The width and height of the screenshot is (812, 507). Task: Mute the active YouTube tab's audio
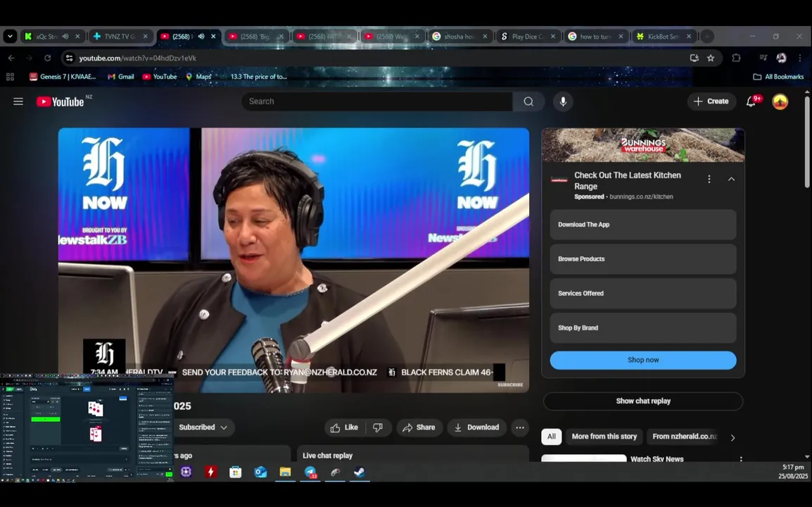(x=201, y=37)
